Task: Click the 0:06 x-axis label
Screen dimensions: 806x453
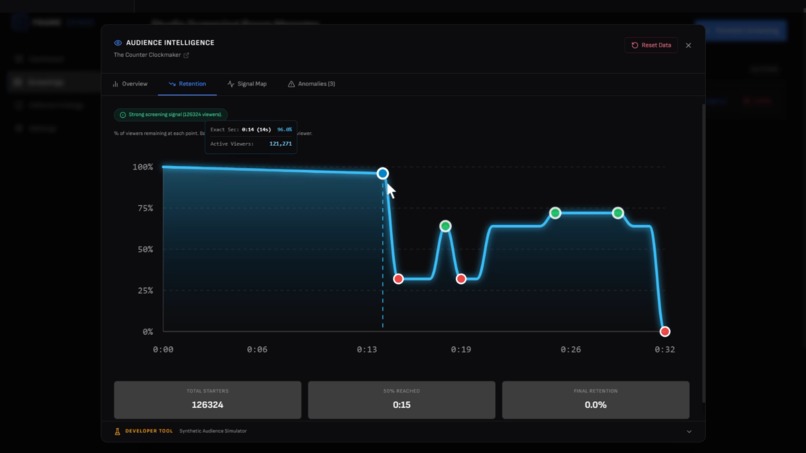Action: pos(257,350)
